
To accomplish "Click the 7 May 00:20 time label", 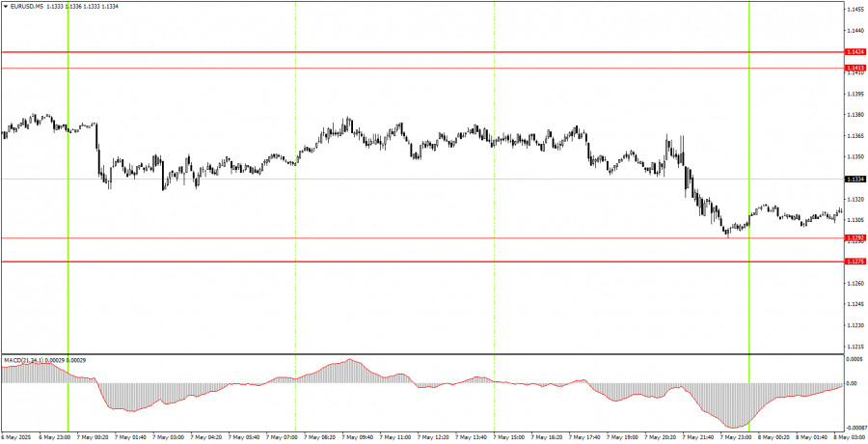I will click(92, 437).
